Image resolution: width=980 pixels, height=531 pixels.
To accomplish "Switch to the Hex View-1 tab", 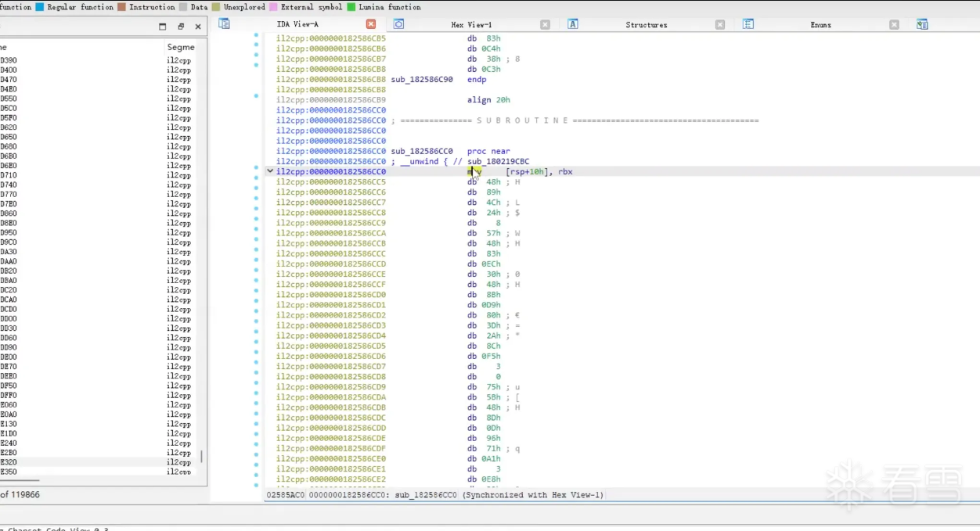I will pyautogui.click(x=471, y=25).
